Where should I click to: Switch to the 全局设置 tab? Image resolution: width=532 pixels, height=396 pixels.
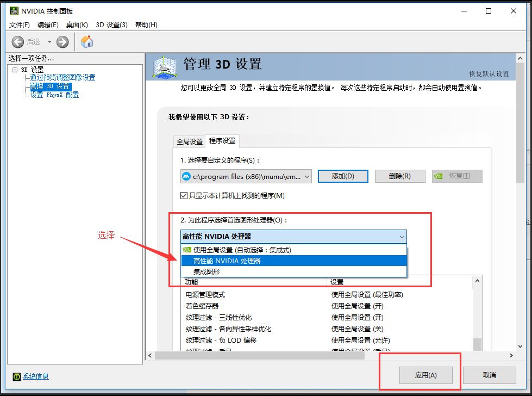coord(189,141)
